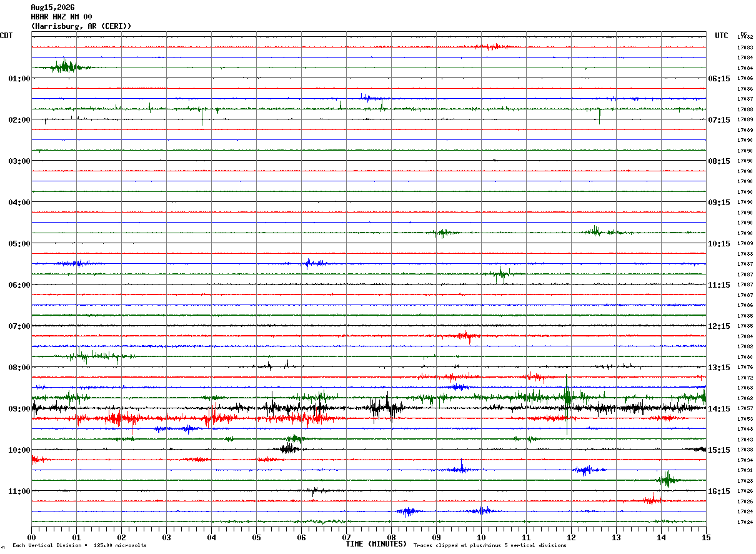Image resolution: width=756 pixels, height=554 pixels.
Task: Click minute 00 on the time axis
Action: [32, 537]
